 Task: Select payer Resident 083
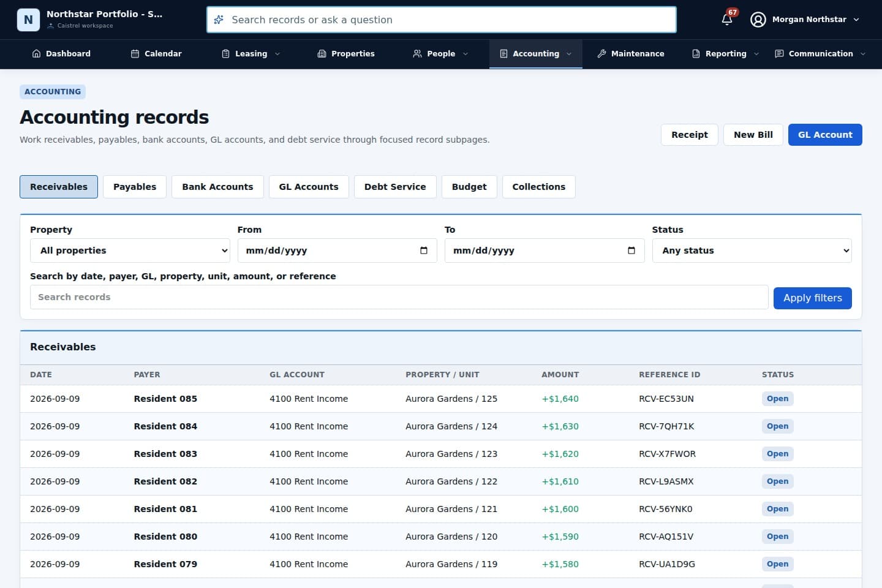165,454
